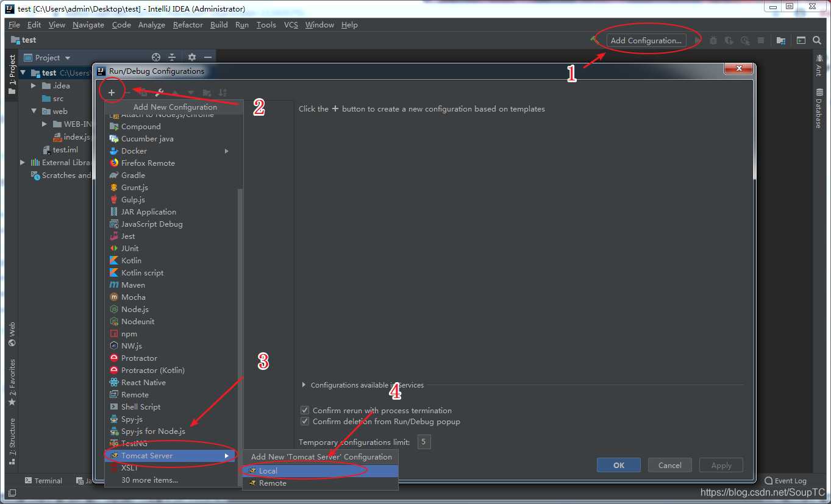Select the src folder in project tree
This screenshot has width=831, height=504.
click(x=53, y=99)
